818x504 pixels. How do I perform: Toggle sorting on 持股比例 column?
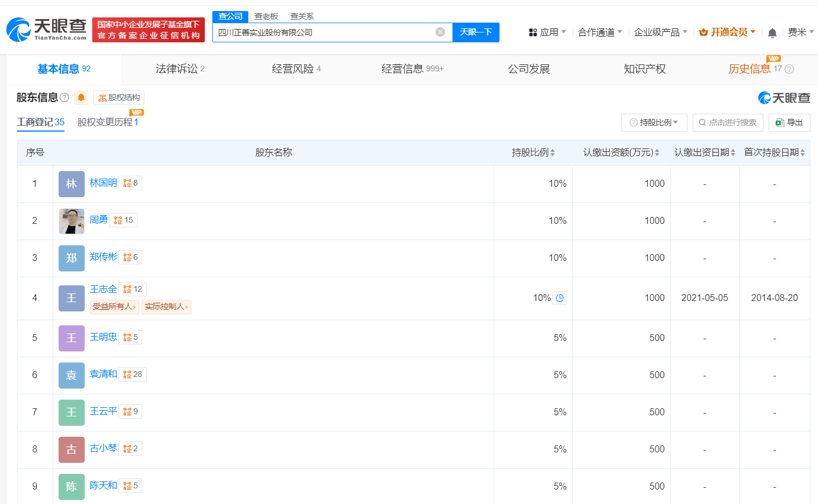(552, 153)
